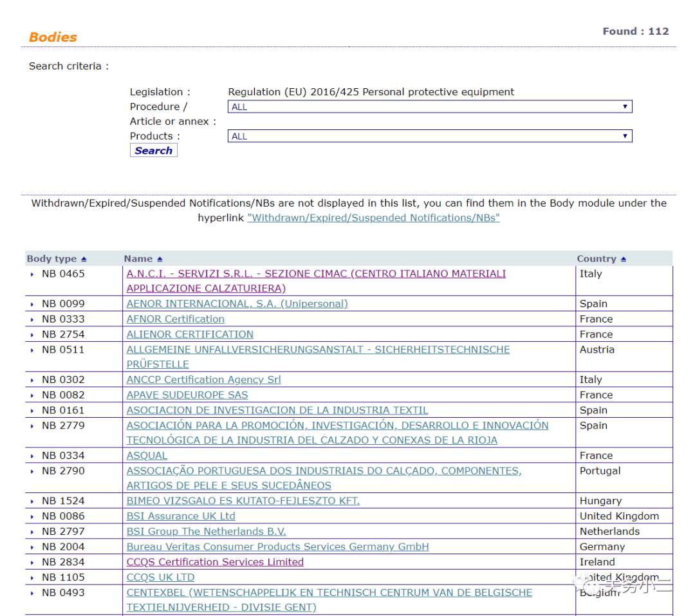This screenshot has height=616, width=695.
Task: Click arrow bullet beside NB 0333
Action: (32, 319)
